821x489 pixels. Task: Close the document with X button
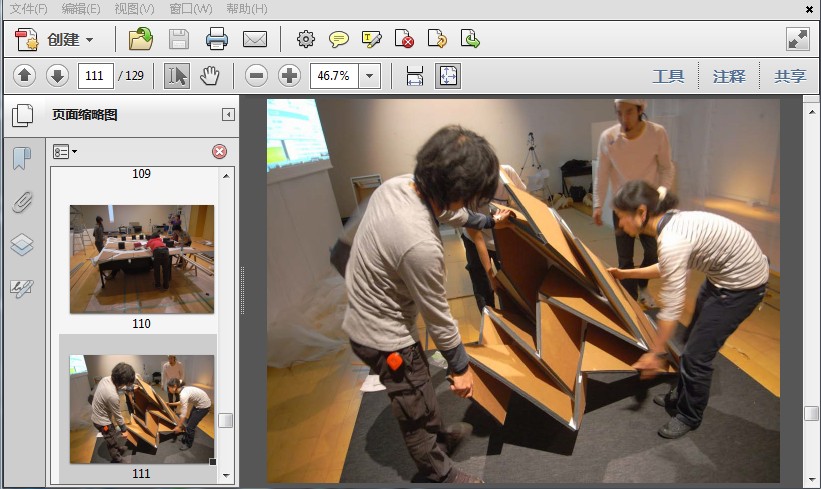[809, 9]
